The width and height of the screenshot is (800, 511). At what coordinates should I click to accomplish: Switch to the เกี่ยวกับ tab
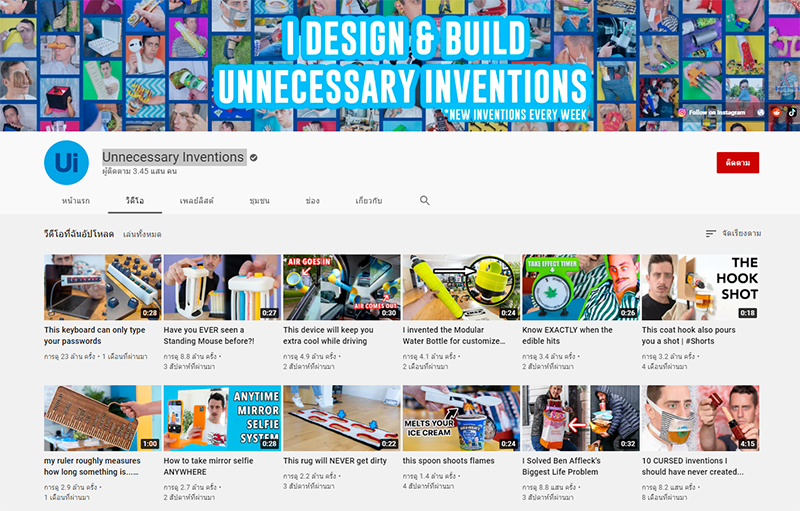368,201
